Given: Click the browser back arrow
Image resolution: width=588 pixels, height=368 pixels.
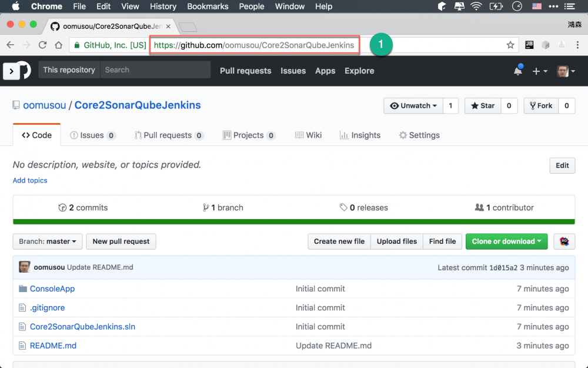Looking at the screenshot, I should tap(11, 45).
